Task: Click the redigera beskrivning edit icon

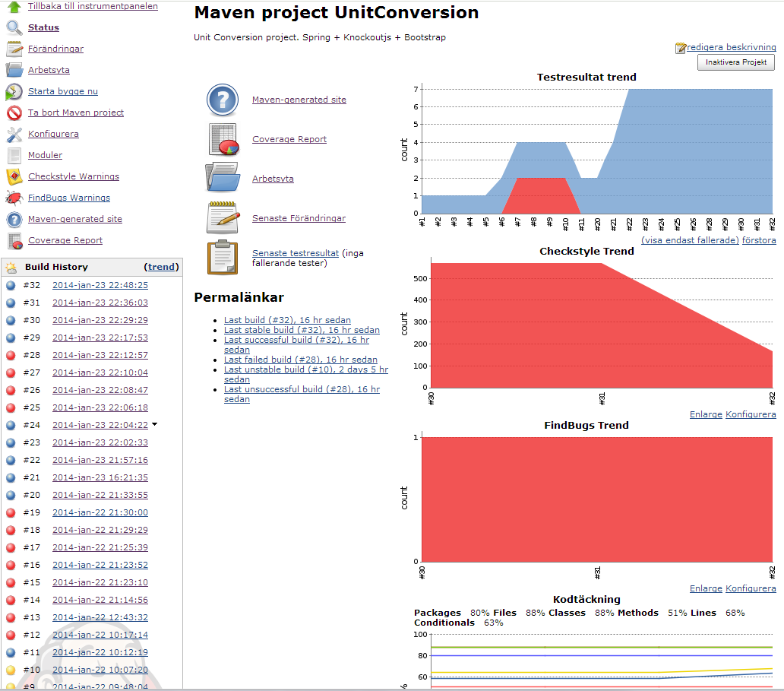Action: click(680, 48)
